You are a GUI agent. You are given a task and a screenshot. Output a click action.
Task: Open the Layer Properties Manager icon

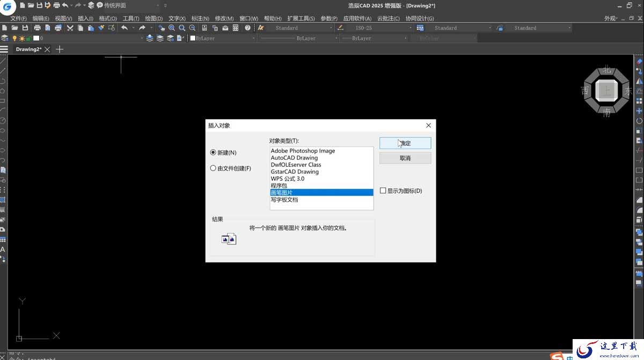click(5, 39)
